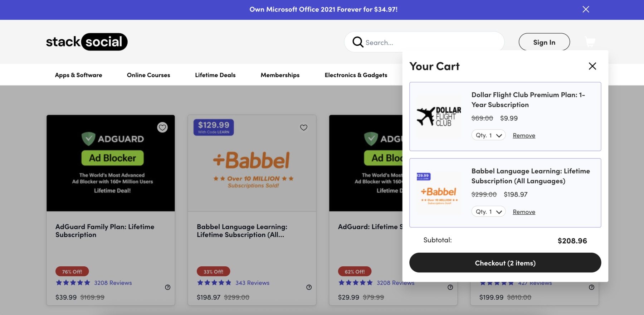Expand Qty dropdown for Dollar Flight Club
This screenshot has width=644, height=315.
(x=488, y=135)
